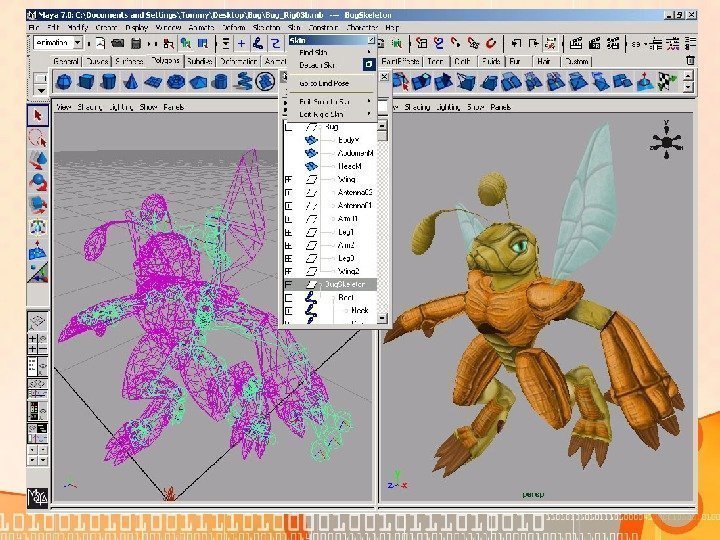Viewport: 720px width, 540px height.
Task: Open Shading menu in left viewport
Action: [x=89, y=107]
